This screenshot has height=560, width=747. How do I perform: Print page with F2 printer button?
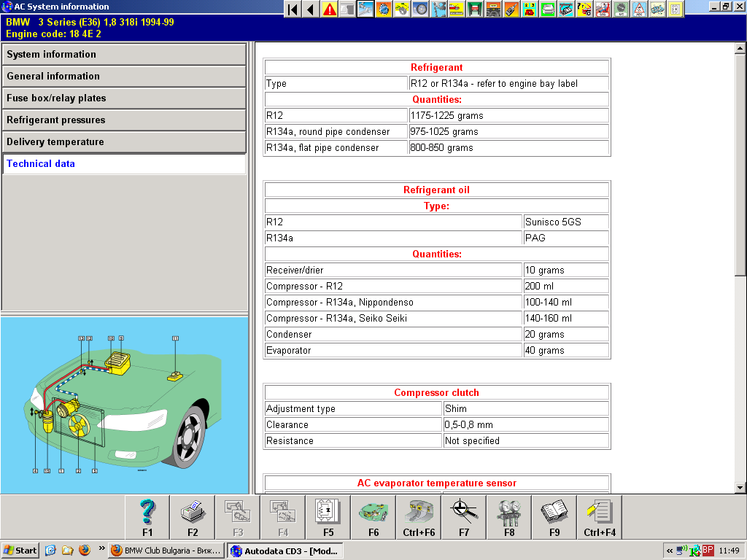pos(193,517)
